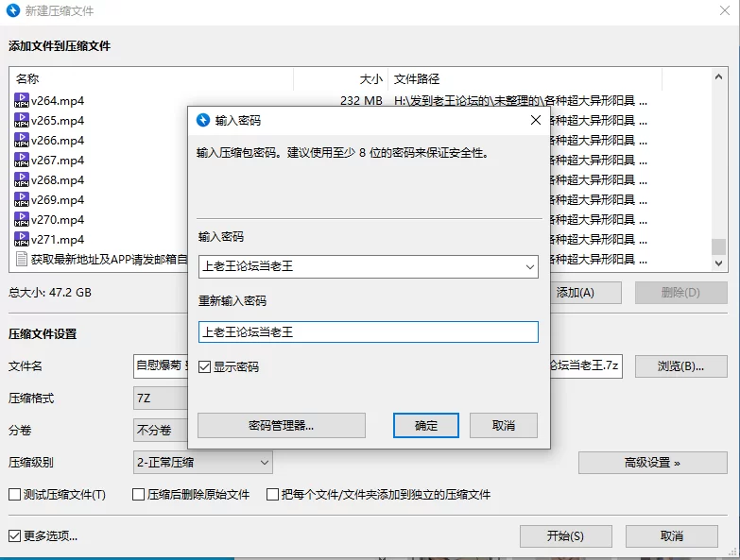Click 取消 in password dialog
Image resolution: width=740 pixels, height=560 pixels.
pos(504,426)
